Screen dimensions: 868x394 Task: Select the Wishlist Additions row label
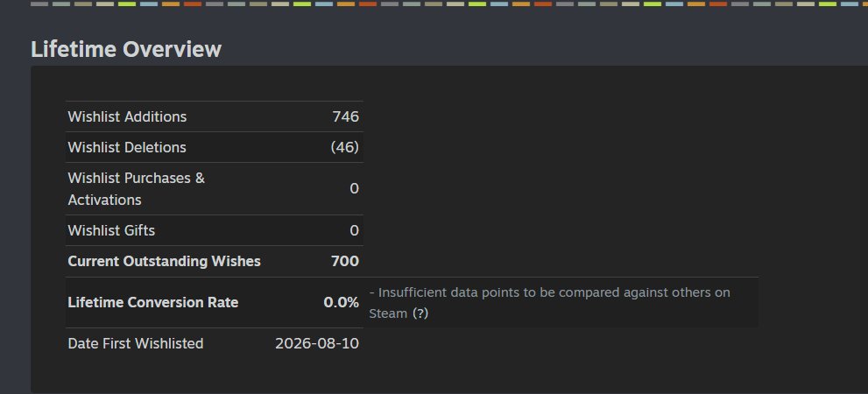(x=127, y=116)
